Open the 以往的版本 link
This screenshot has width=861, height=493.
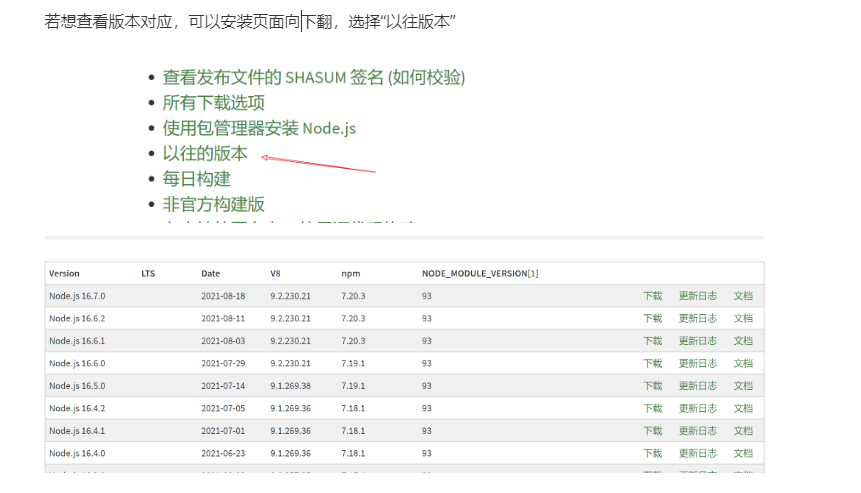[x=205, y=154]
